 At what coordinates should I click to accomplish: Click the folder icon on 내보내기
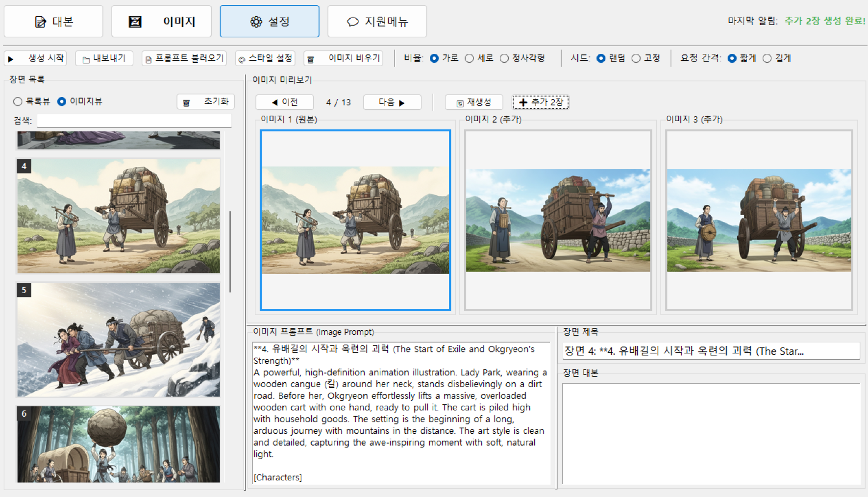point(86,59)
